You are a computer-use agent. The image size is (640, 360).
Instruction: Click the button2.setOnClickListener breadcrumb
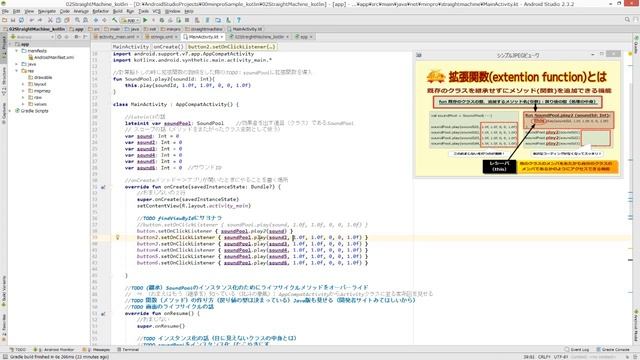231,47
